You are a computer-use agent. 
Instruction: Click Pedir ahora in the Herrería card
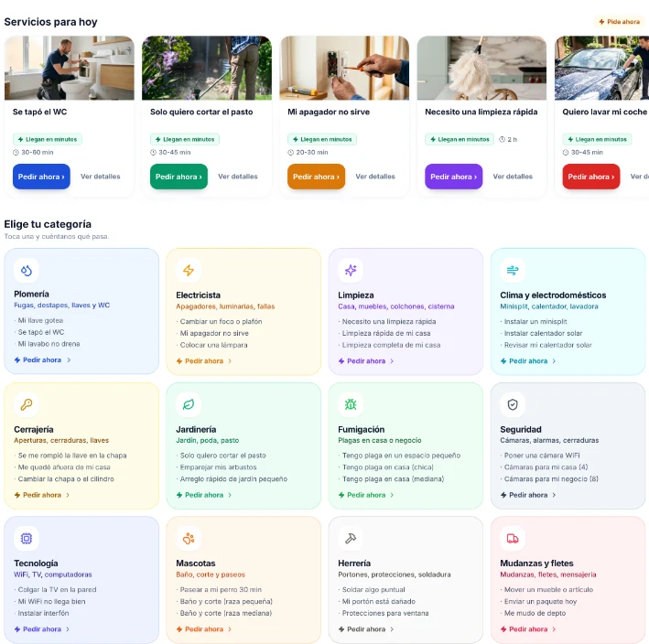[x=366, y=629]
